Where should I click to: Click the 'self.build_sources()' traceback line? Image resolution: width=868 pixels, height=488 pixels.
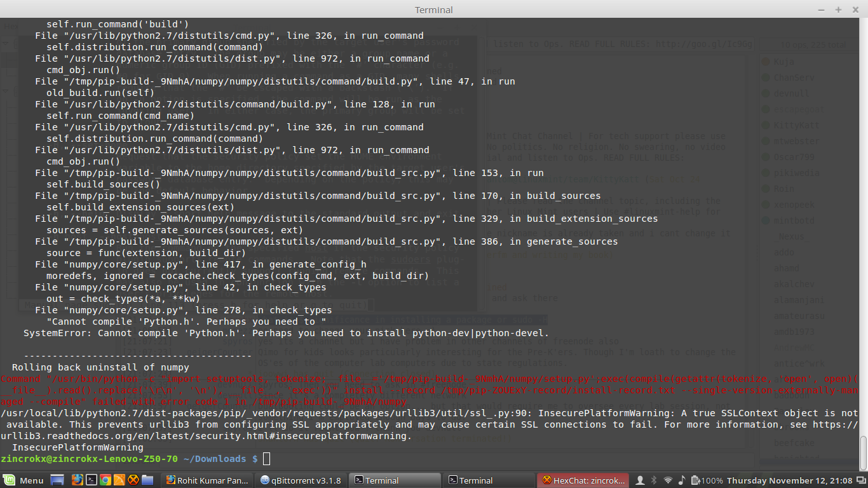click(103, 184)
